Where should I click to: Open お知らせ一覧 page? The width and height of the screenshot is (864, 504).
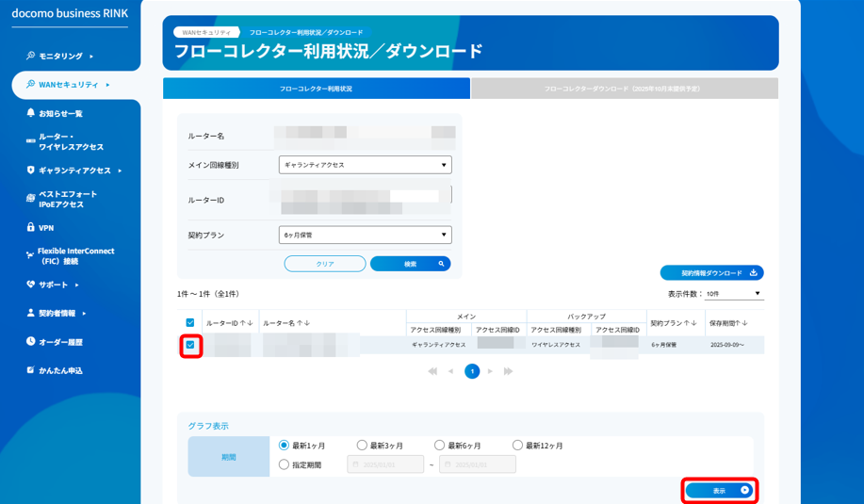click(60, 113)
